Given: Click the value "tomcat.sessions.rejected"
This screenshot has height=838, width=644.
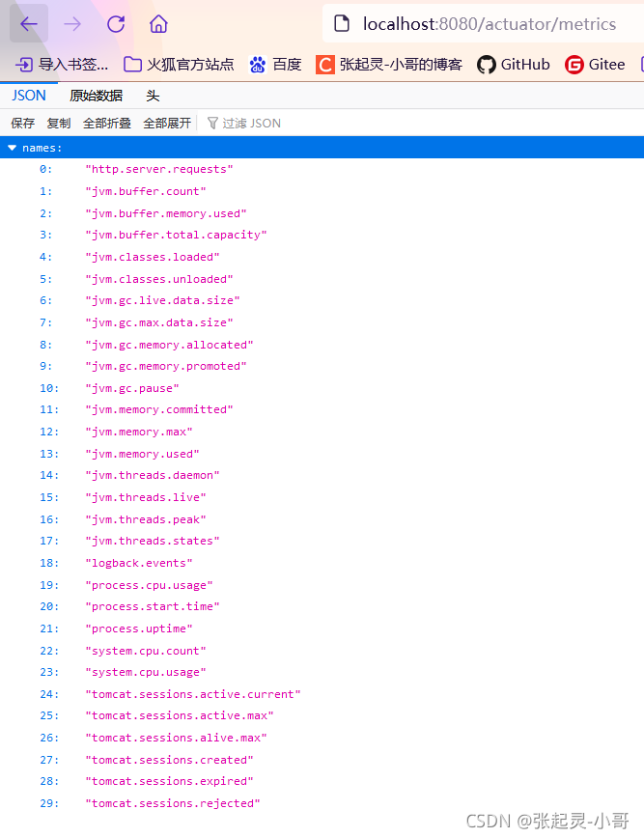Looking at the screenshot, I should (173, 803).
